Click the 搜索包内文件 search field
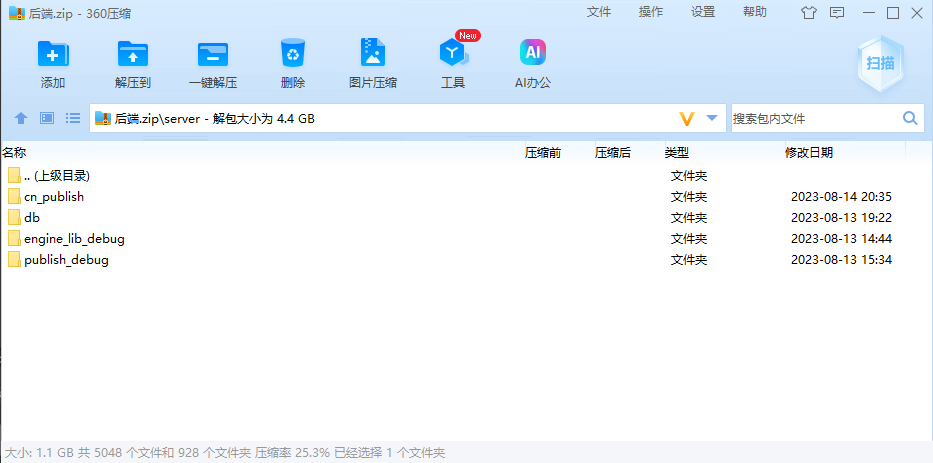The height and width of the screenshot is (463, 933). click(814, 118)
